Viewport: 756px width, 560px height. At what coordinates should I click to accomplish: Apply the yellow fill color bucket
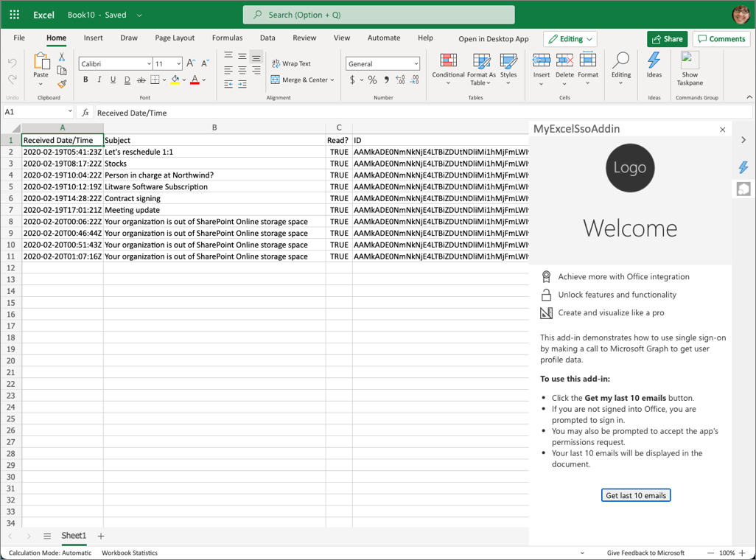click(175, 80)
